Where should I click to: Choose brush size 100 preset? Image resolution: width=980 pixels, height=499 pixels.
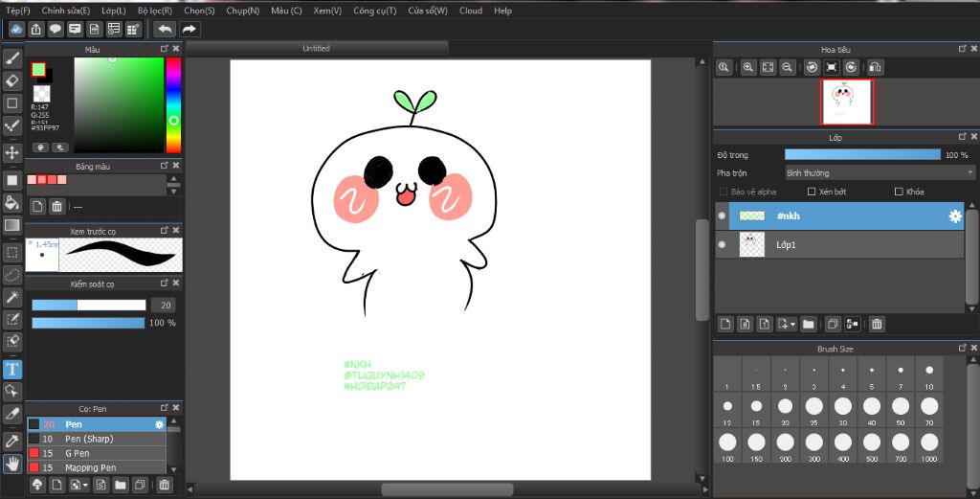[x=727, y=446]
